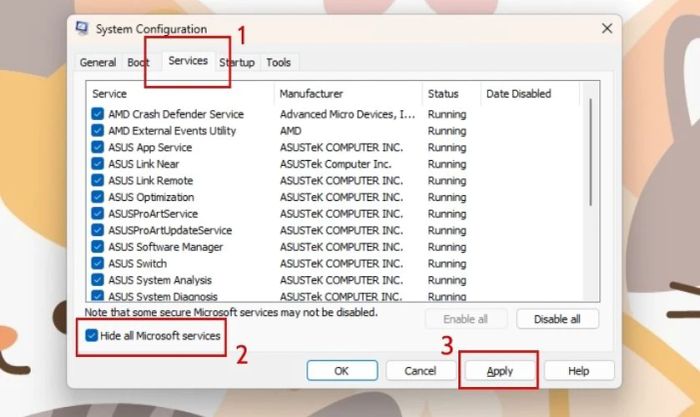Viewport: 700px width, 417px height.
Task: Go to the Startup tab
Action: (237, 63)
